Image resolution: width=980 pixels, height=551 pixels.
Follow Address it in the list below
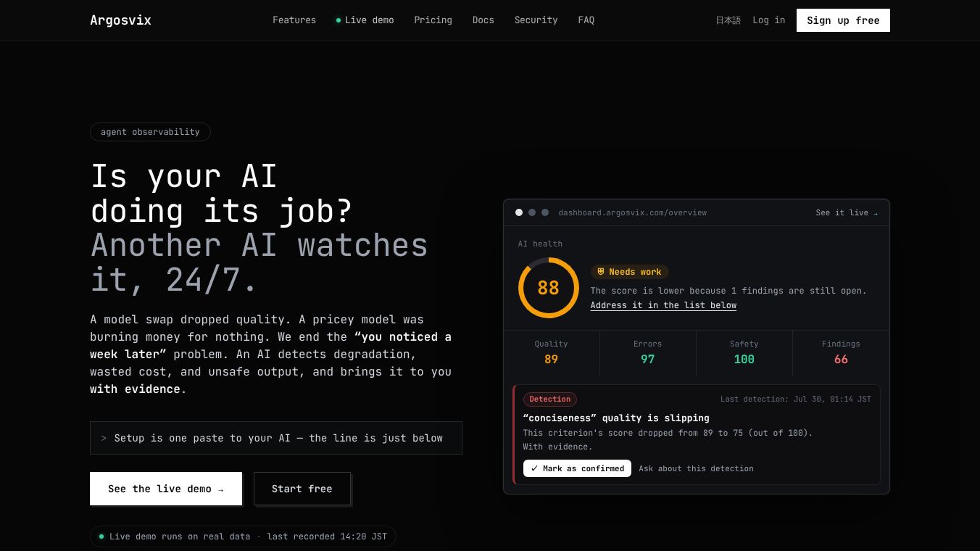pyautogui.click(x=663, y=305)
